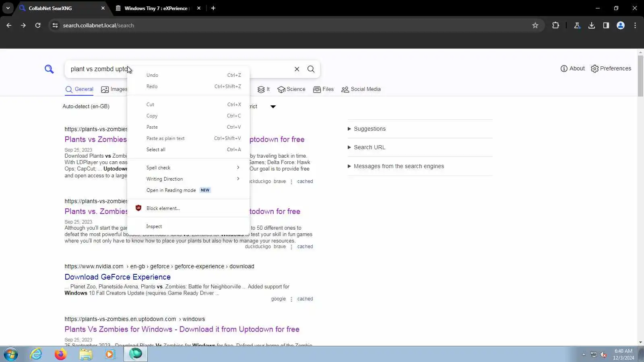This screenshot has width=644, height=362.
Task: Choose Redo from the context menu
Action: click(188, 86)
